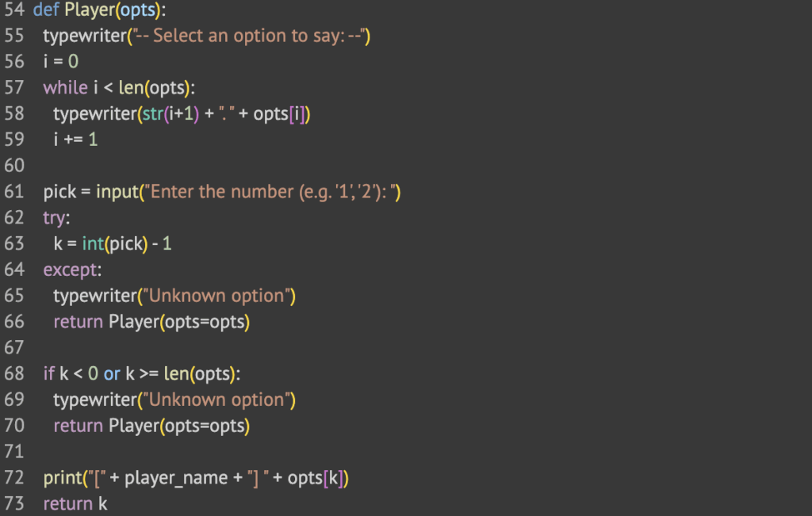Click 'Player(opts=opts)' call on line 70
The height and width of the screenshot is (516, 812).
(x=179, y=426)
